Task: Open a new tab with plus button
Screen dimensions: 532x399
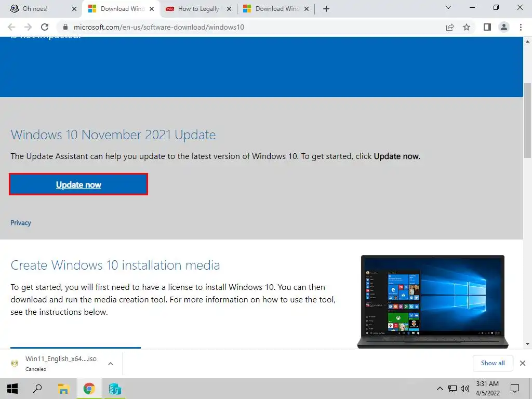Action: click(x=326, y=9)
